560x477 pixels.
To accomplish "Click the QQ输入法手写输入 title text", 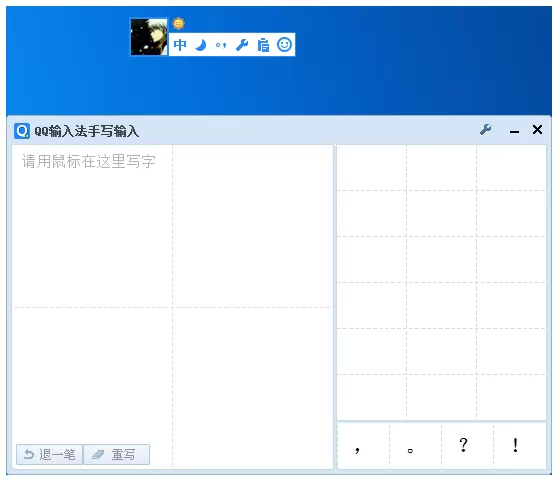I will tap(86, 131).
